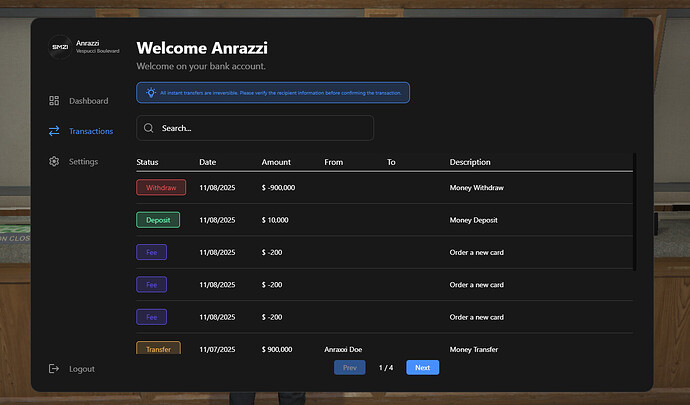
Task: Click the Prev pagination button
Action: point(350,368)
